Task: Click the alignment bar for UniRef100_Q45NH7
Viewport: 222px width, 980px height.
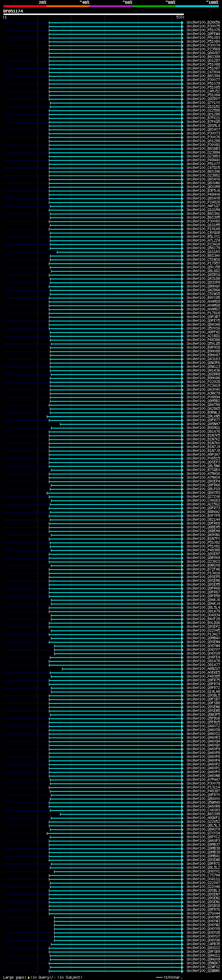Action: 121,424
